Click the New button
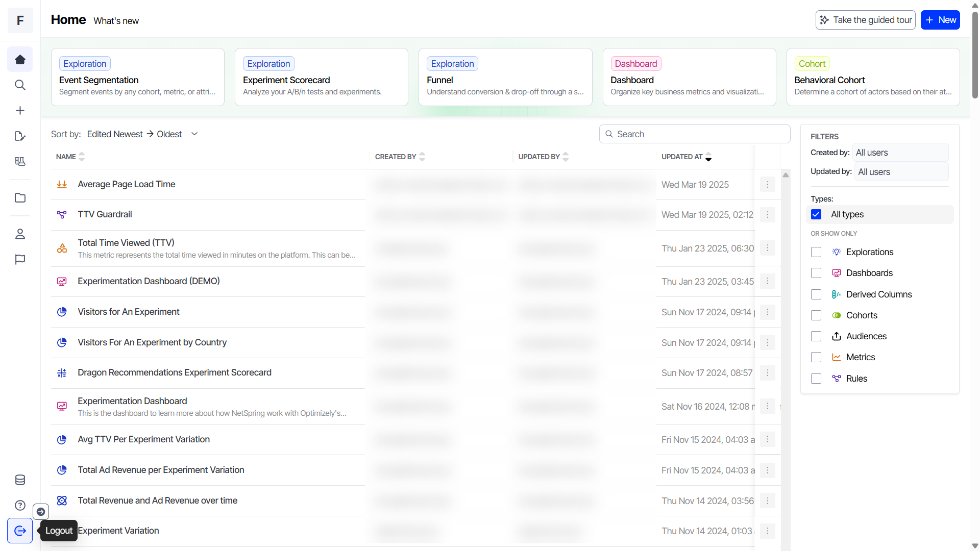The image size is (980, 551). pos(940,20)
